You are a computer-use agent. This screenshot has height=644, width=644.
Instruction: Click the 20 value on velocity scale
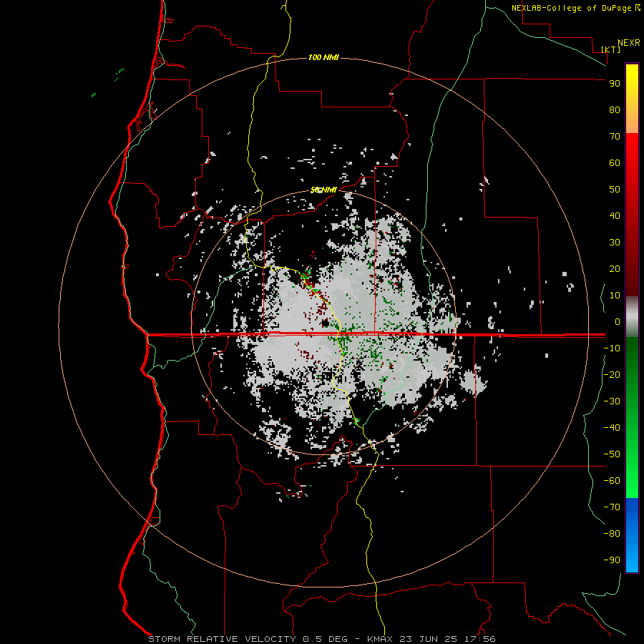point(615,268)
